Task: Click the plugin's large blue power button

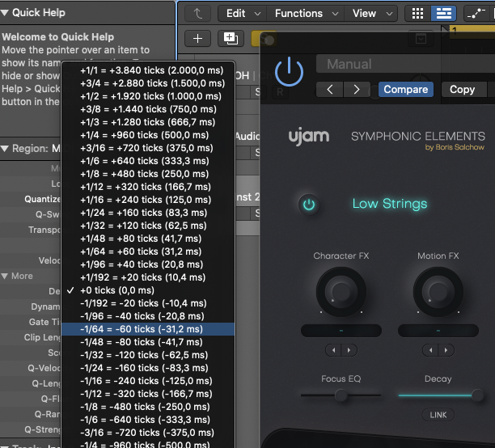Action: tap(289, 71)
